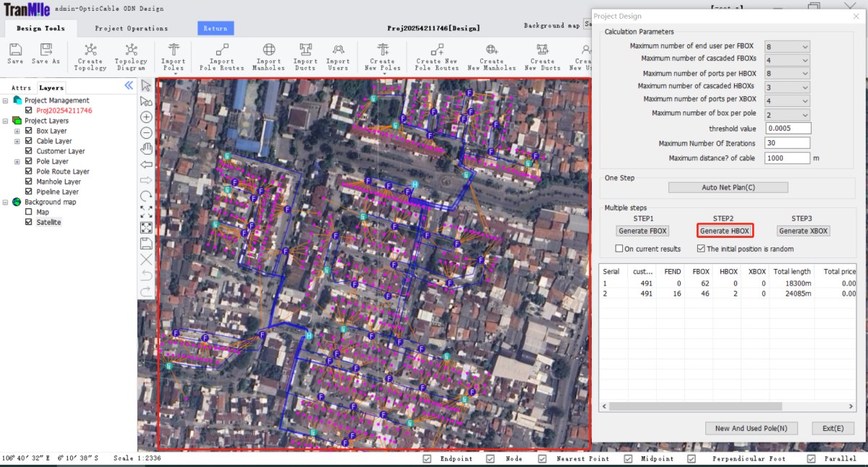
Task: Go to next view with right arrow
Action: (x=146, y=180)
